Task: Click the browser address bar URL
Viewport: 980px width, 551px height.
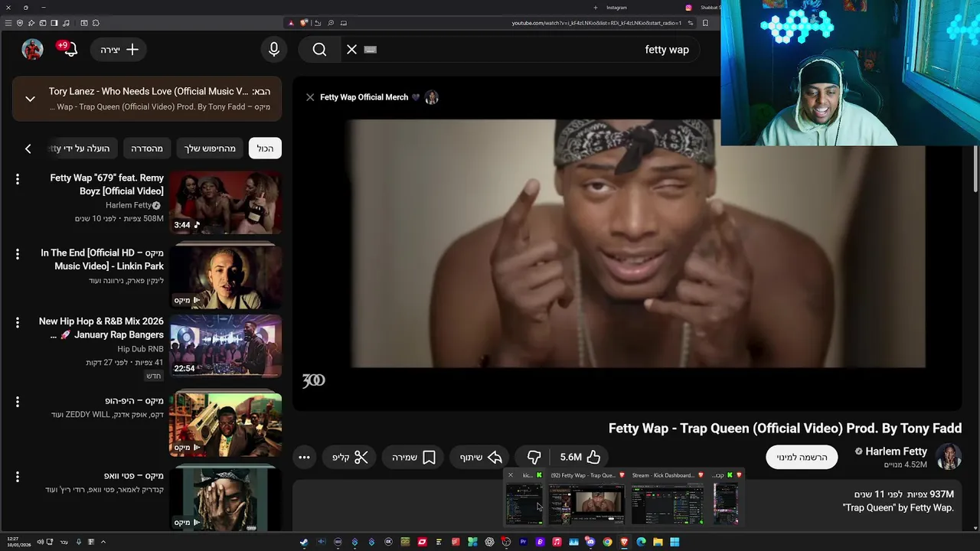Action: (x=596, y=23)
